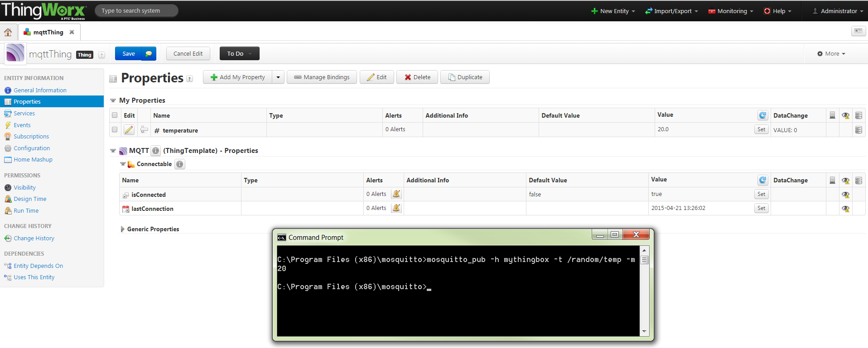Click Set for lastConnection value
The image size is (868, 348).
pos(762,208)
